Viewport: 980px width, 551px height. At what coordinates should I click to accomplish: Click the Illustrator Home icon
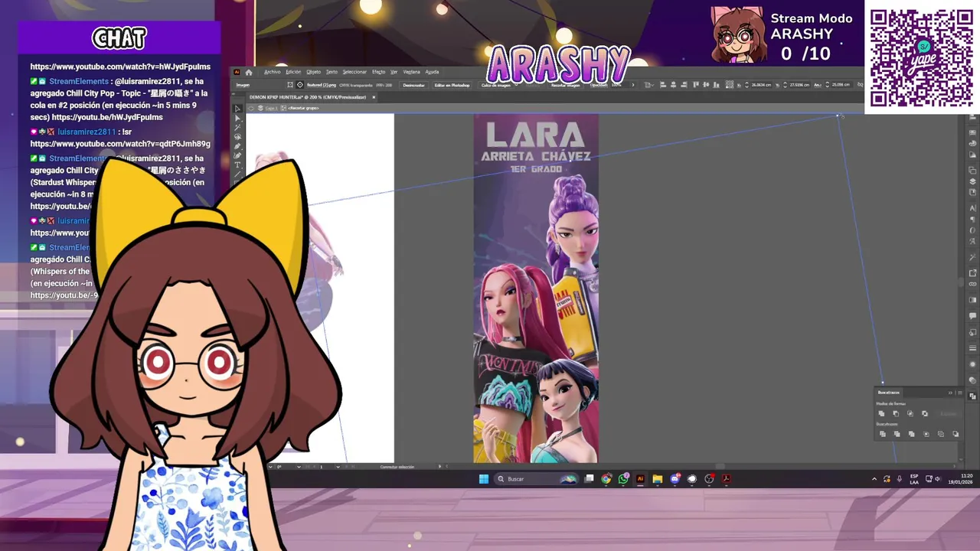[x=249, y=73]
